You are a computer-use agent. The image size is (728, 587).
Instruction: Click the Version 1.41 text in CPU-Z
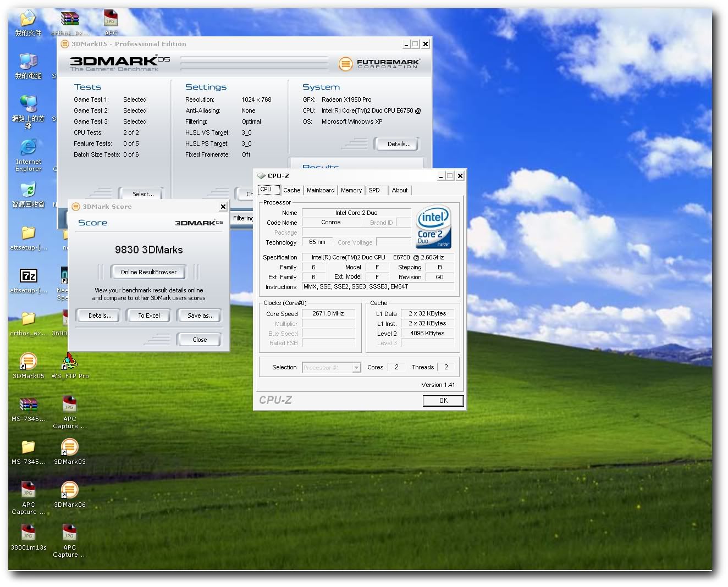(438, 385)
